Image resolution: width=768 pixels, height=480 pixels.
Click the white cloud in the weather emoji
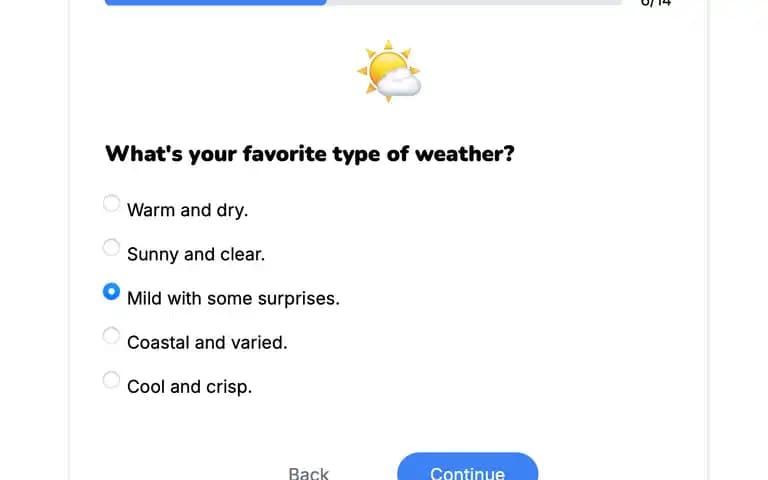click(x=399, y=82)
